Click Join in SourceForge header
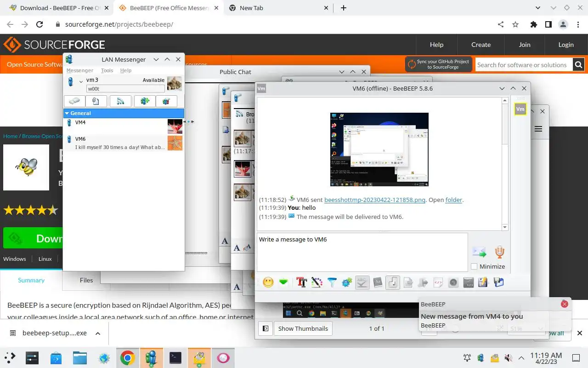This screenshot has width=588, height=368. pyautogui.click(x=525, y=45)
